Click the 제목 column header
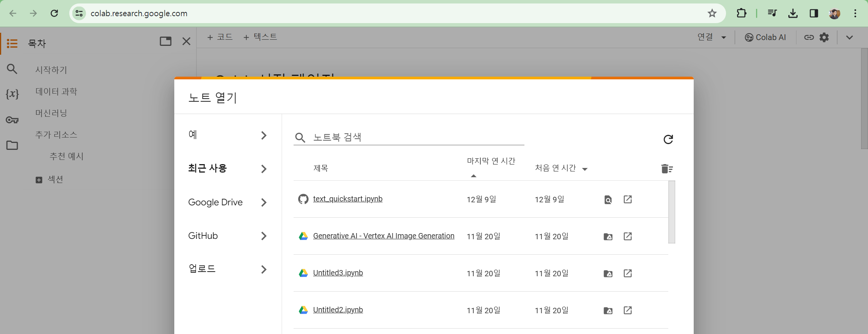 320,168
